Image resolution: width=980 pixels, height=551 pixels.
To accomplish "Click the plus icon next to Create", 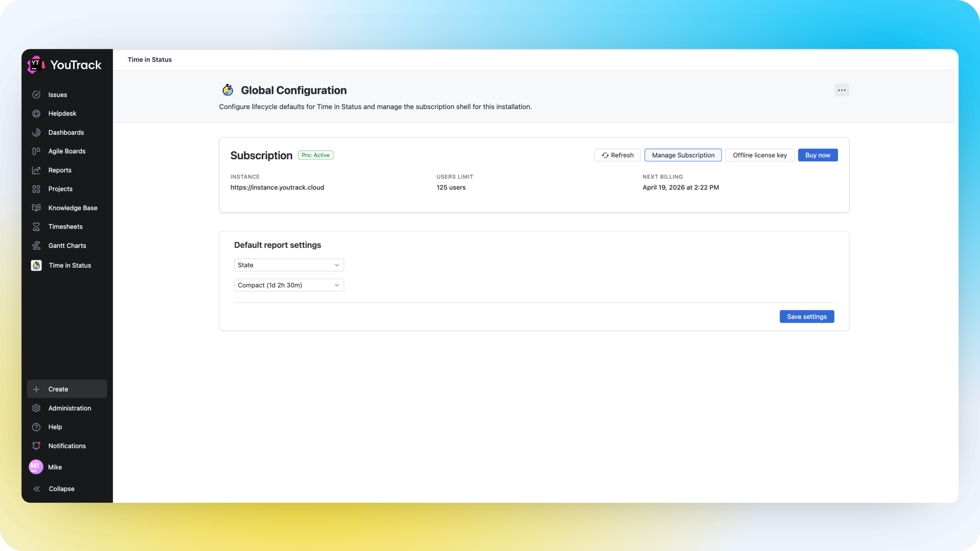I will coord(36,389).
